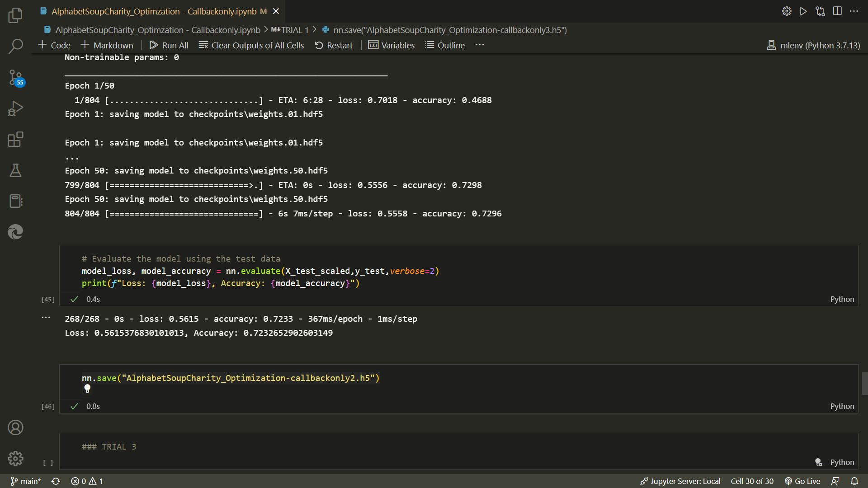The height and width of the screenshot is (488, 868).
Task: Open the Notebook/Jupyter panel icon
Action: (15, 201)
